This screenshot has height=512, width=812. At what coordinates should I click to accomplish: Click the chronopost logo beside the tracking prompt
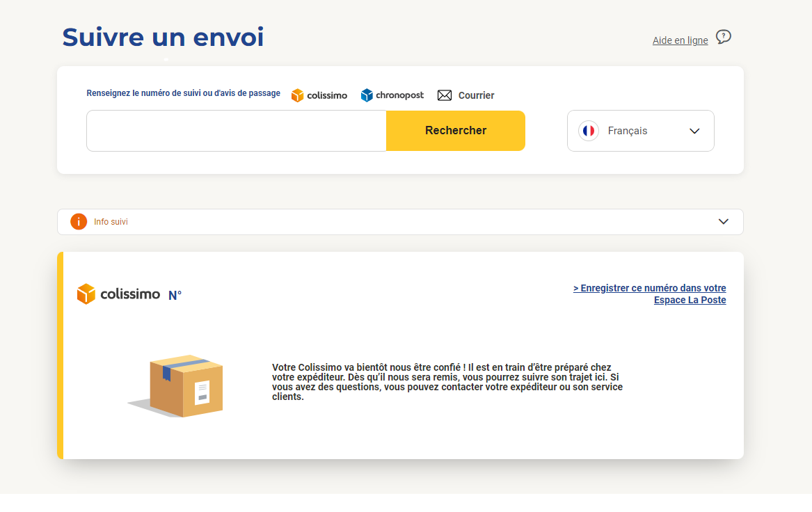[392, 95]
